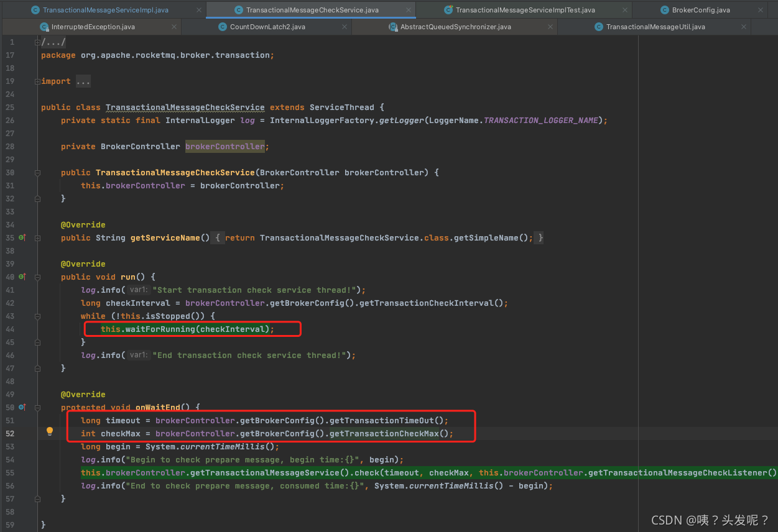
Task: Click the class icon on TransactionalMessageServiceImpl.java tab
Action: tap(35, 10)
